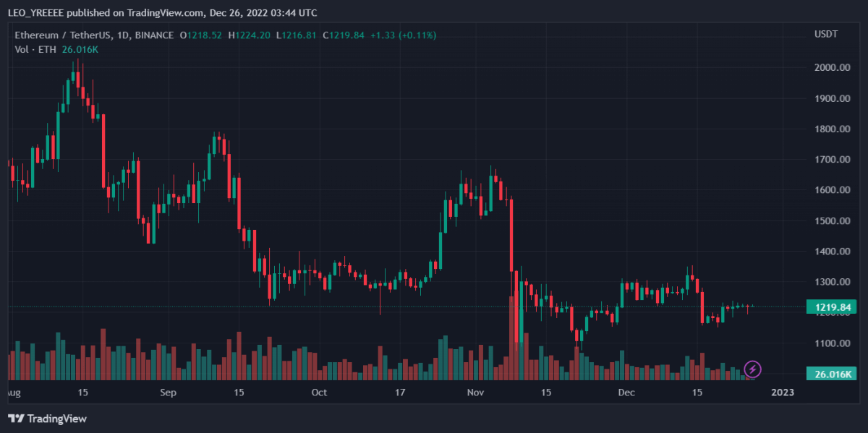Click the volume label 26.016K on axis
The image size is (868, 433).
click(831, 374)
